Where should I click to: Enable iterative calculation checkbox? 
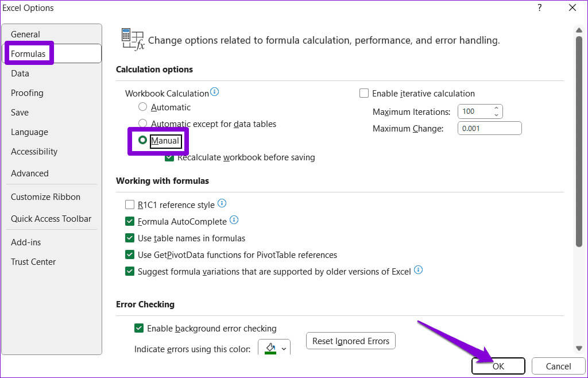(364, 93)
